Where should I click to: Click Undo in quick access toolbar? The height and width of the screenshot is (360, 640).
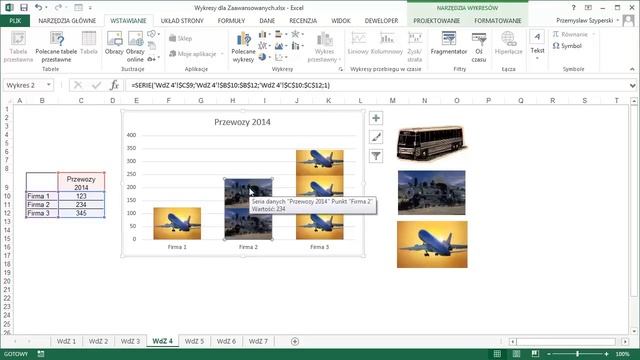coord(38,8)
